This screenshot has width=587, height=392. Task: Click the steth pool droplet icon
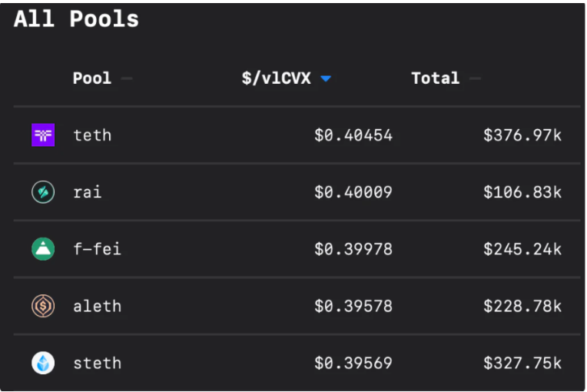[x=43, y=363]
